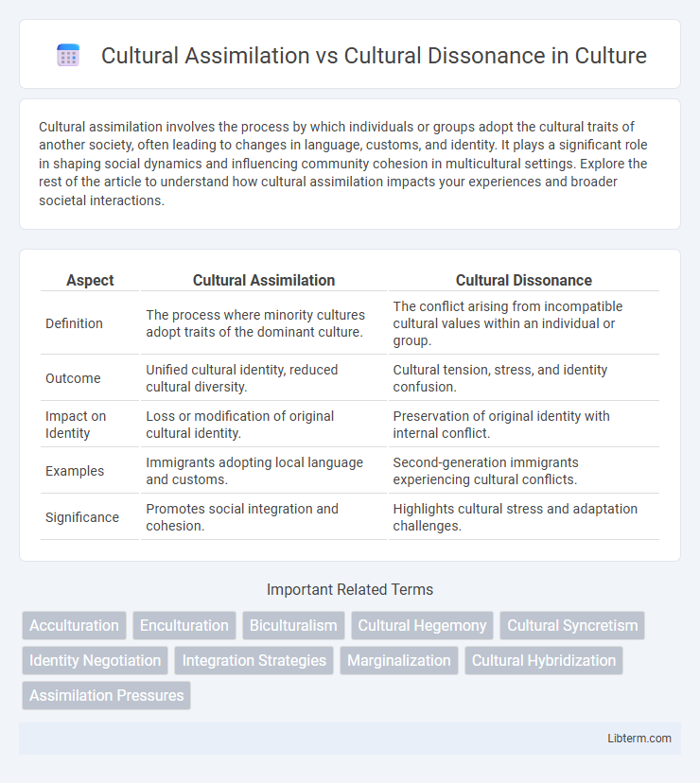Click 'Second-generation immigrants experiencing cultural conflicts' cell
The image size is (700, 783).
pyautogui.click(x=524, y=471)
